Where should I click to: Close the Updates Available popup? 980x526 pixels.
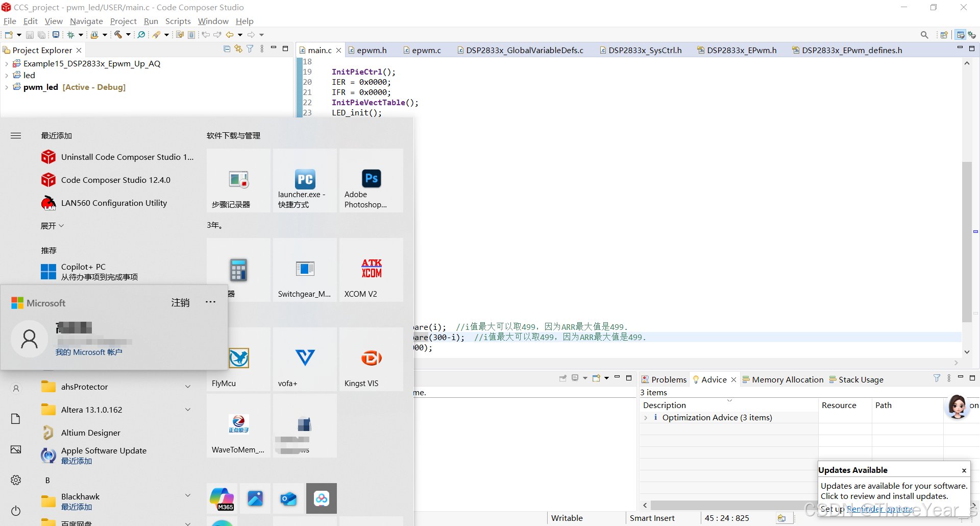point(964,470)
